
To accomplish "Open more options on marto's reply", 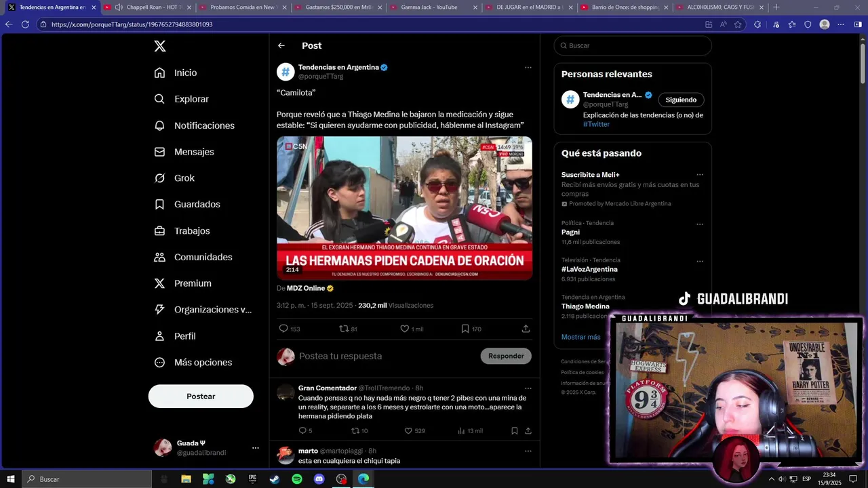I will pos(528,451).
